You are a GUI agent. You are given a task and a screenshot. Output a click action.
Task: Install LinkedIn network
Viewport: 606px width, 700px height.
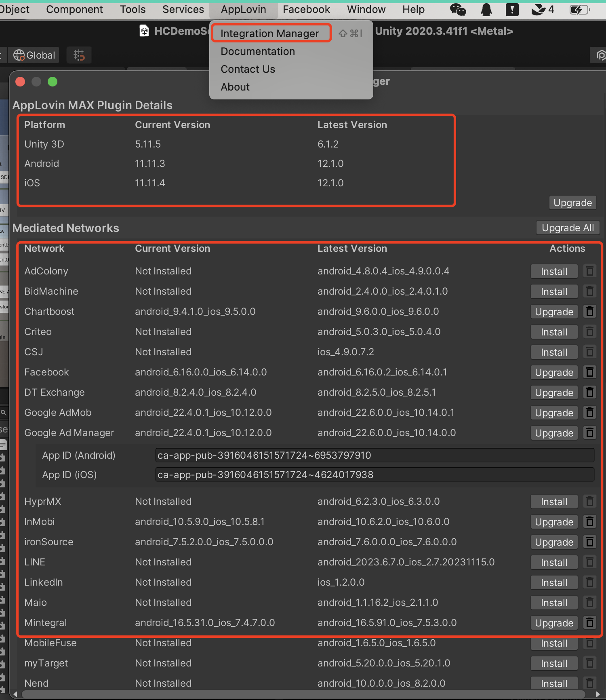554,583
